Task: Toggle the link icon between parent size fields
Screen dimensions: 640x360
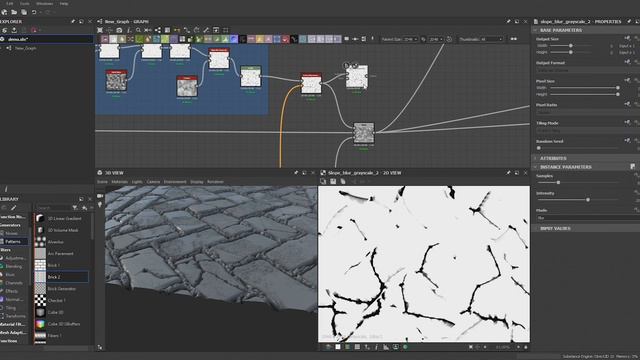Action: click(423, 39)
